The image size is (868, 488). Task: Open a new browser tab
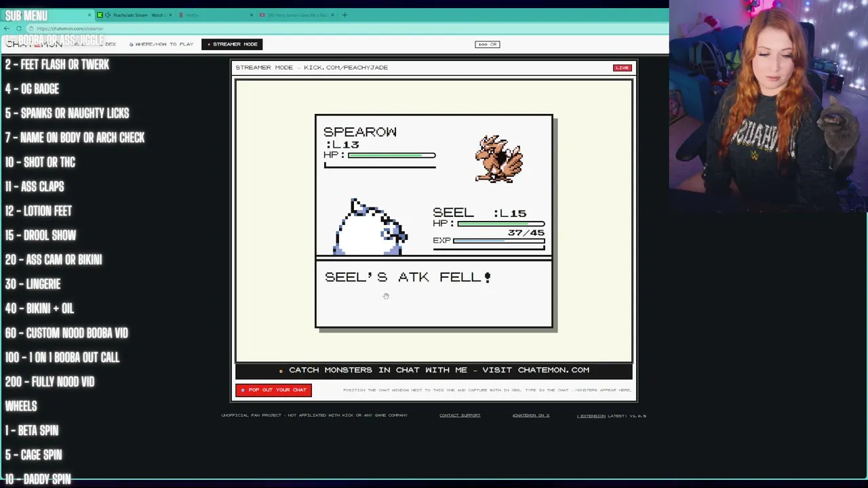344,15
